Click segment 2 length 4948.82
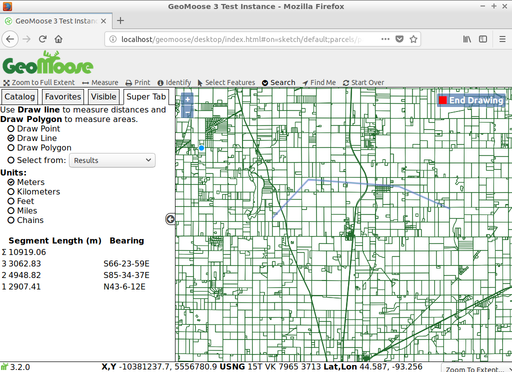 click(x=25, y=275)
